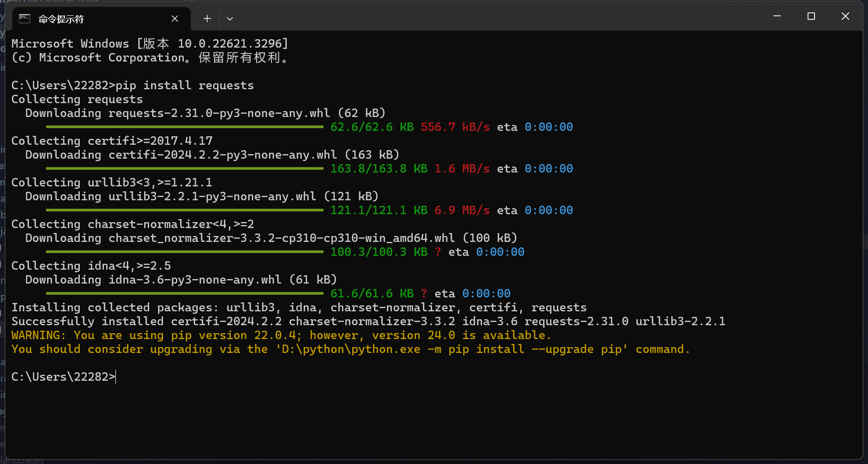Close the 命令提示符 tab
Viewport: 868px width, 464px height.
[x=175, y=19]
